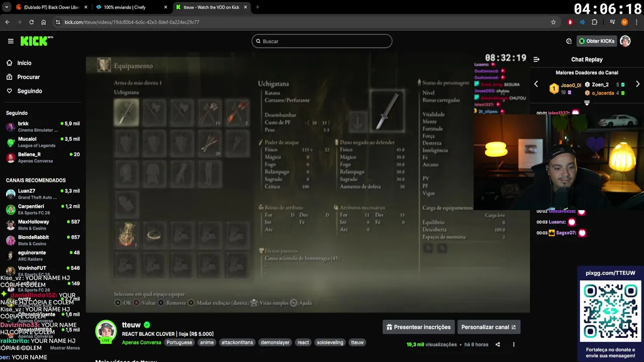Image resolution: width=644 pixels, height=362 pixels.
Task: Open the Chrome three-dot menu
Action: pyautogui.click(x=636, y=22)
